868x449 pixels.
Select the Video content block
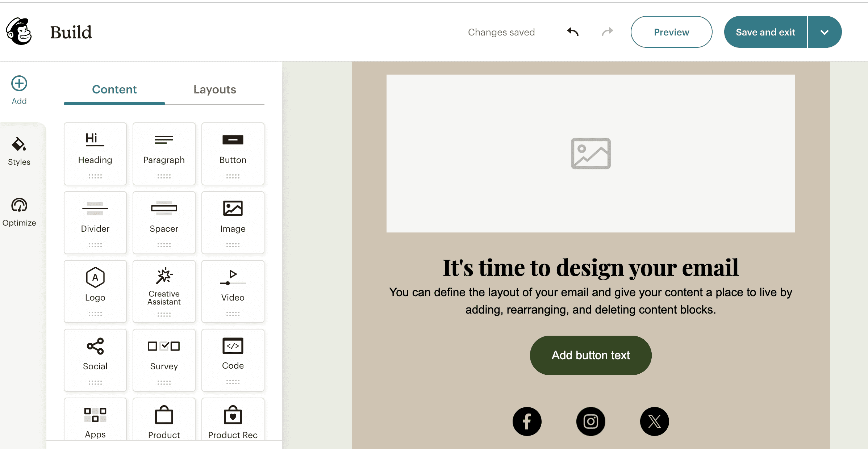pyautogui.click(x=233, y=291)
